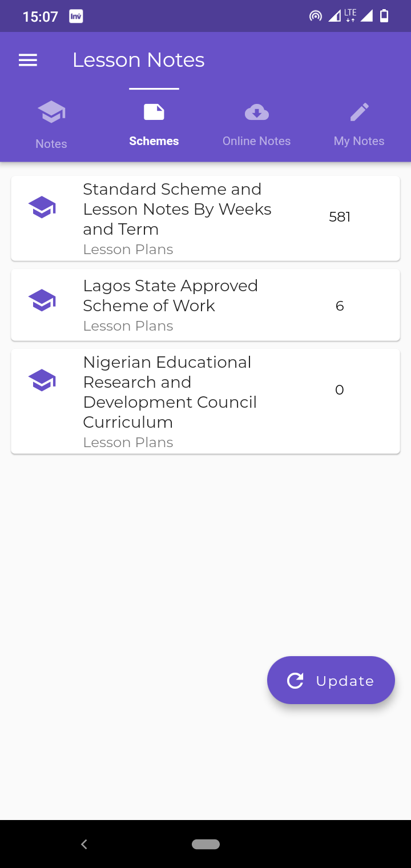Switch to the Online Notes tab
Viewport: 411px width, 868px height.
click(x=257, y=141)
